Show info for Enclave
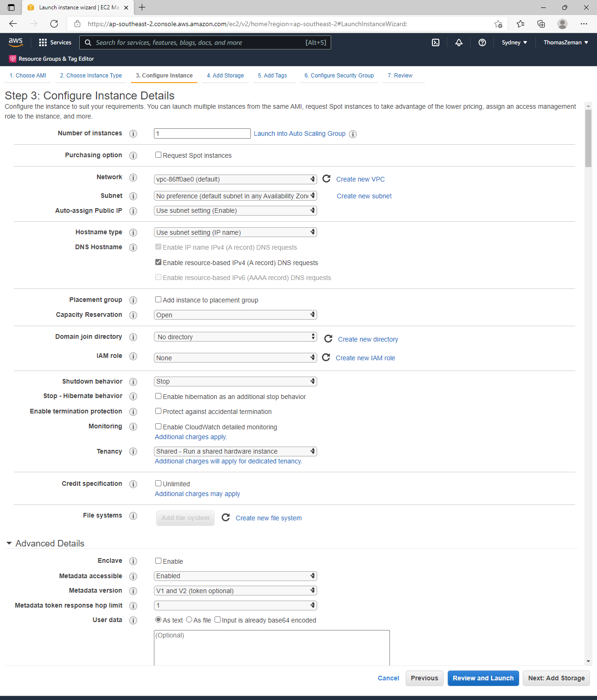Image resolution: width=597 pixels, height=700 pixels. [133, 561]
